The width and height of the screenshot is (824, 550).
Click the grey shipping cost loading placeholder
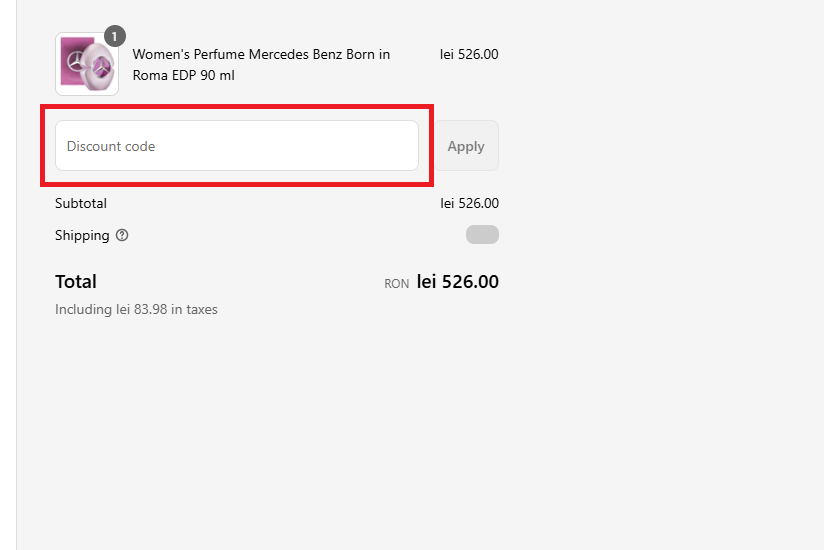pyautogui.click(x=482, y=235)
